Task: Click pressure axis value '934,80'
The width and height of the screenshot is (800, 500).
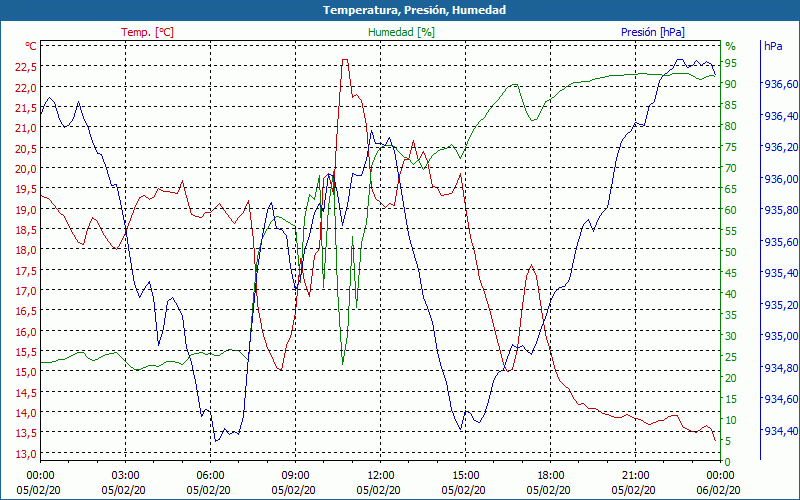Action: [781, 367]
